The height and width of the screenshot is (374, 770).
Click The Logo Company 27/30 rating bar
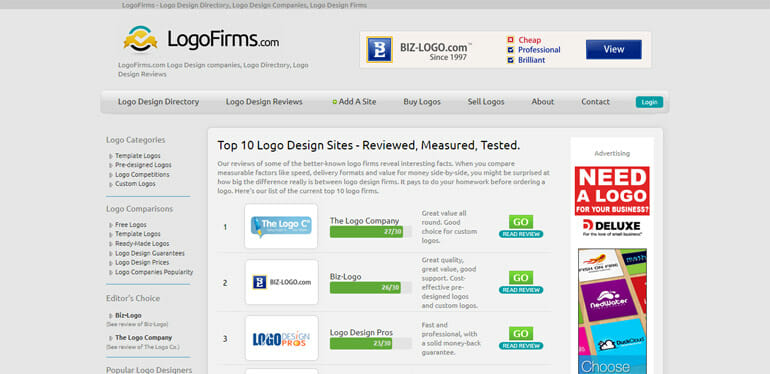point(371,232)
